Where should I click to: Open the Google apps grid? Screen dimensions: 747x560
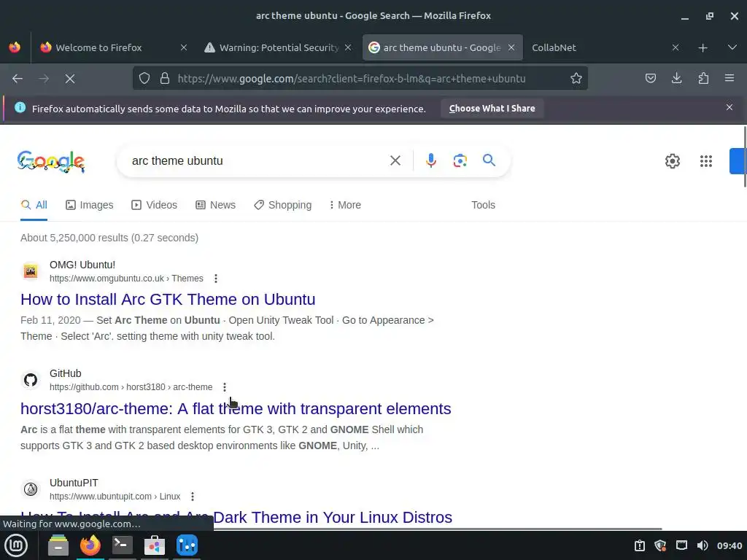(x=706, y=161)
